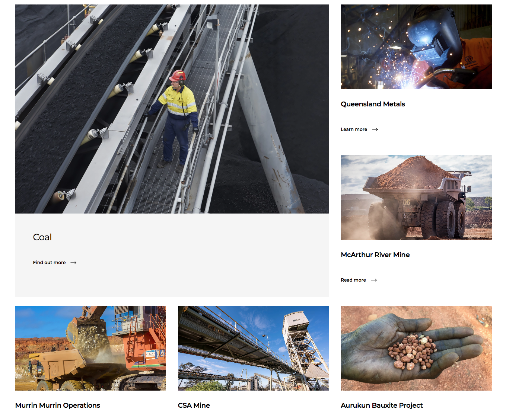
Task: Select the CSA Mine title
Action: (194, 405)
